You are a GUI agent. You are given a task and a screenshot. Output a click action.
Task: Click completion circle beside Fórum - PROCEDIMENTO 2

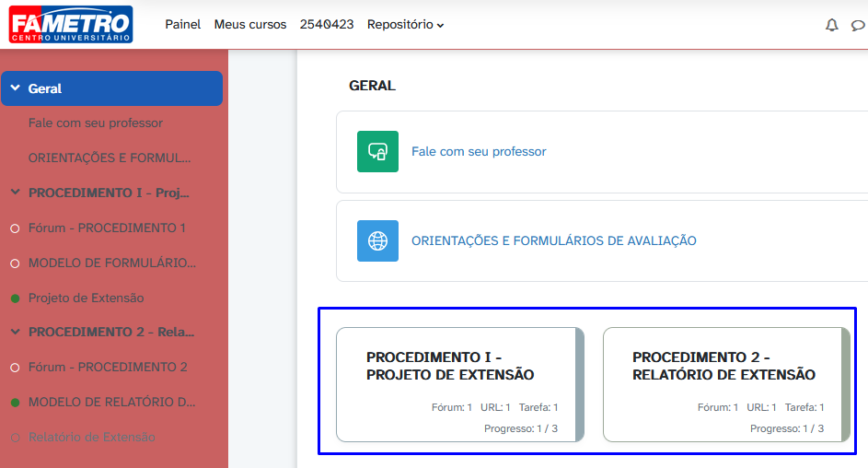[x=16, y=368]
